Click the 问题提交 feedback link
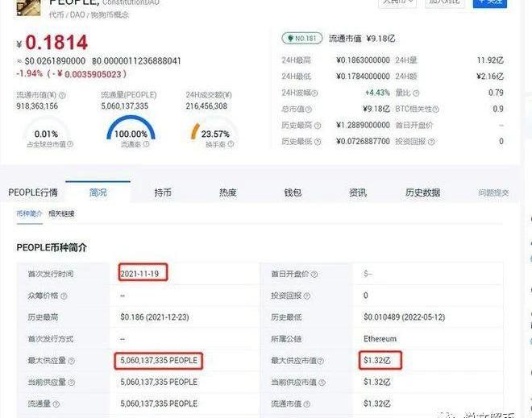 pos(493,193)
